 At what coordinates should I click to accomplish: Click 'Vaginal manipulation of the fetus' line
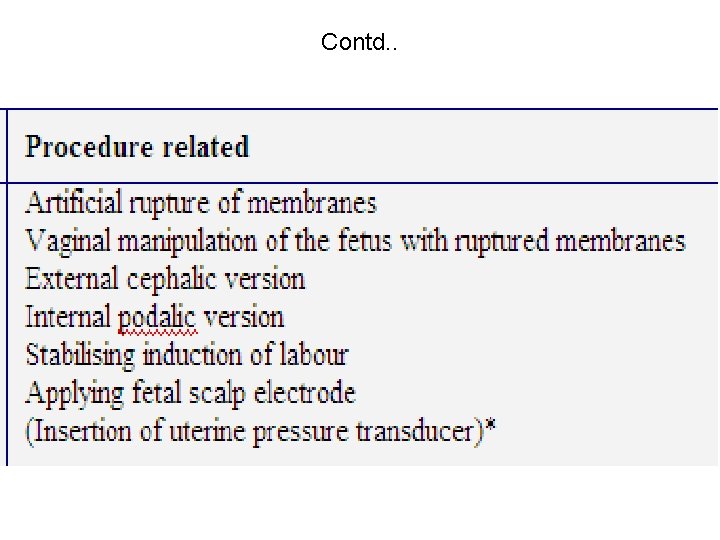355,241
